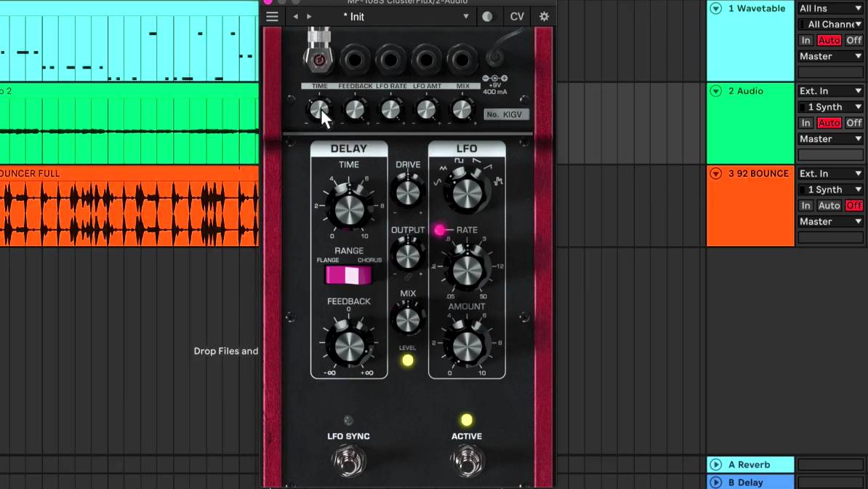The height and width of the screenshot is (489, 868).
Task: Toggle the RANGE Flange/Chorus switch
Action: [x=349, y=275]
